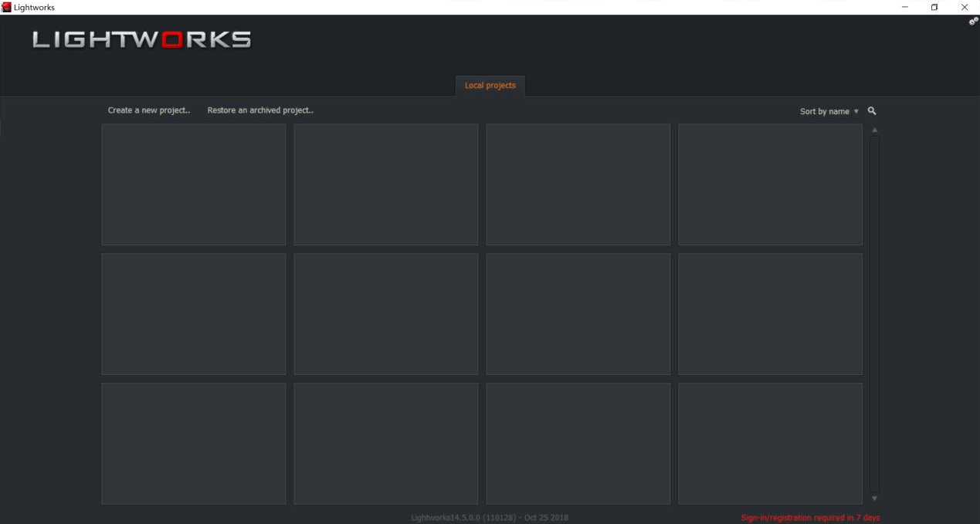The width and height of the screenshot is (980, 524).
Task: Open the Sort by name chevron arrow
Action: (857, 111)
